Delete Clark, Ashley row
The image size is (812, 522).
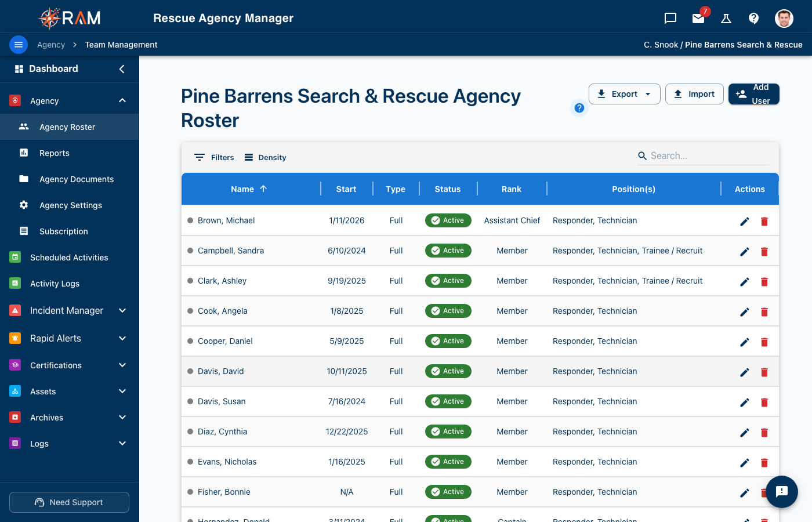tap(764, 282)
